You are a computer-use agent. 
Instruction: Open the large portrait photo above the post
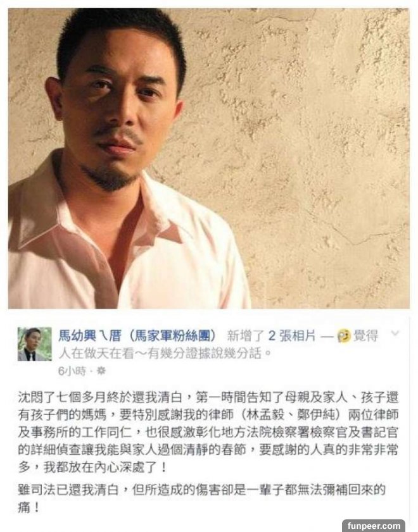pyautogui.click(x=209, y=158)
